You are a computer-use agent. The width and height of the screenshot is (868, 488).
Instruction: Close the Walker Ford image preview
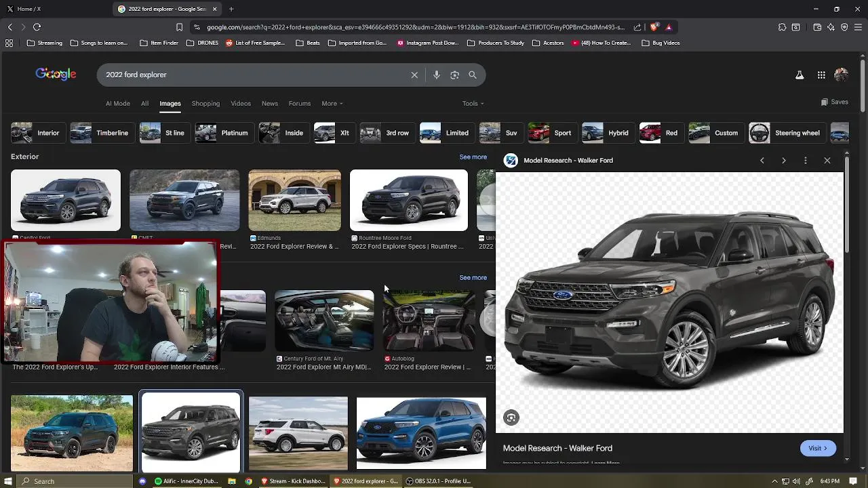click(x=827, y=161)
